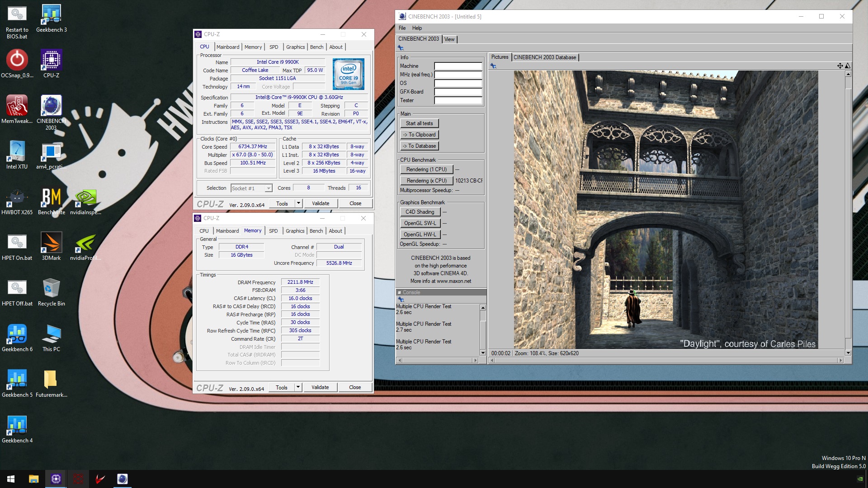Click Close in the bottom CPU-Z window
Image resolution: width=868 pixels, height=488 pixels.
(355, 387)
